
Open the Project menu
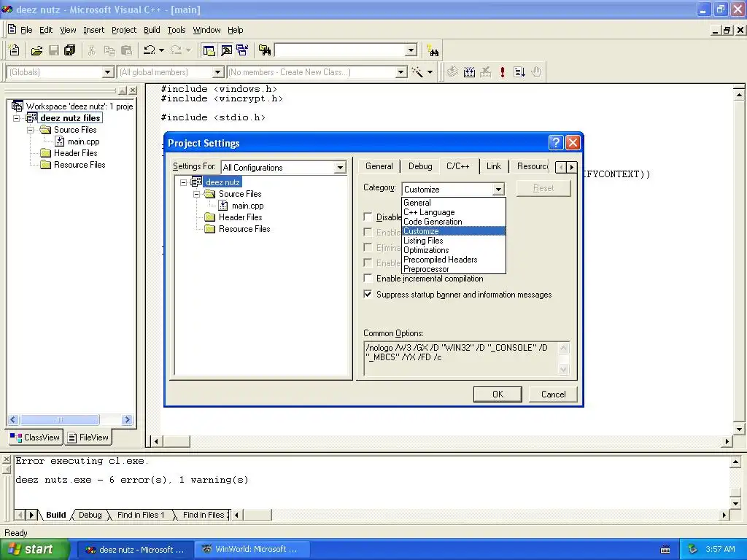tap(124, 30)
